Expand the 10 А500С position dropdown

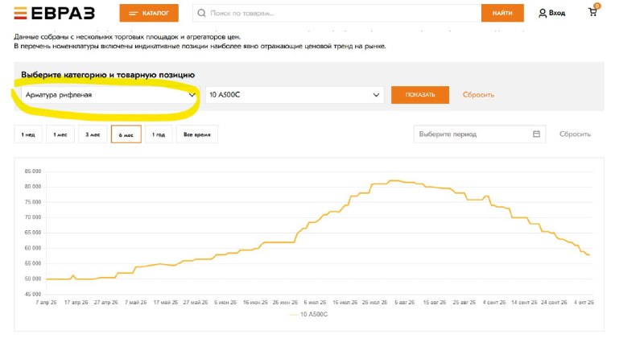[x=295, y=95]
